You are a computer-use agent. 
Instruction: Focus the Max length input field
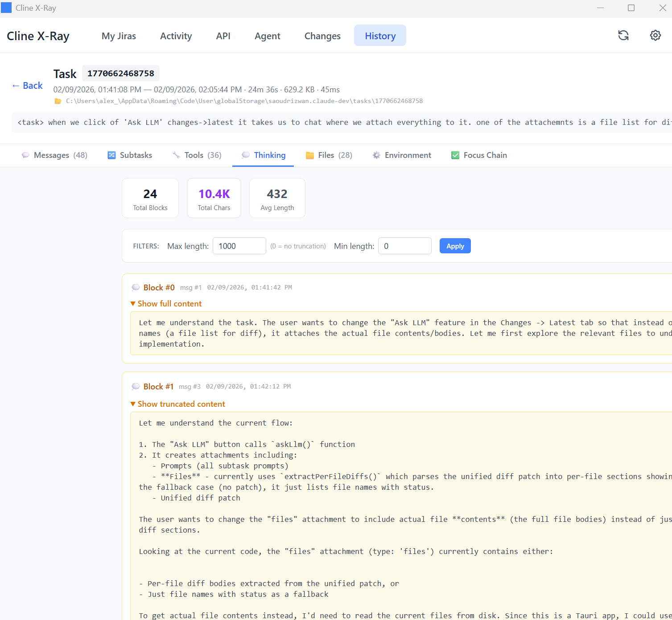(239, 246)
